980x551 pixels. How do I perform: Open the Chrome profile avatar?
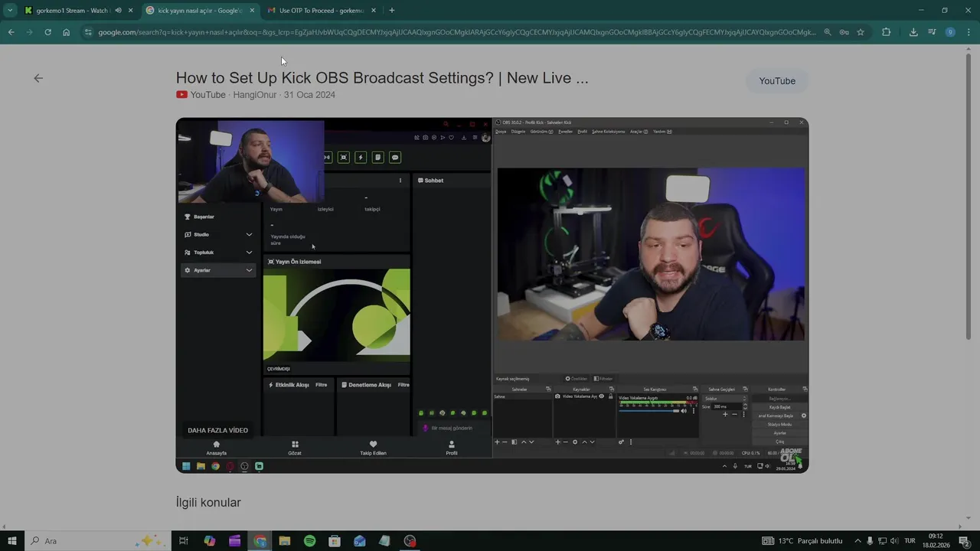(950, 32)
